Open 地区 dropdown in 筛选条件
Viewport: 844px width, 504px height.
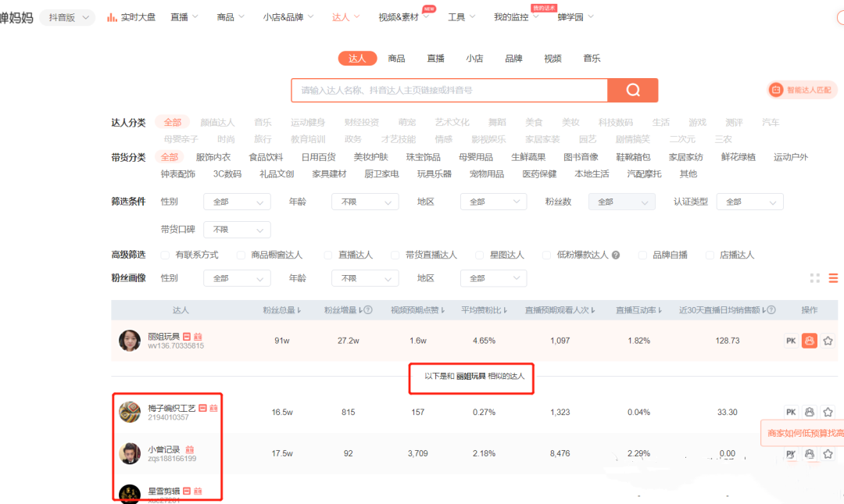pos(494,202)
